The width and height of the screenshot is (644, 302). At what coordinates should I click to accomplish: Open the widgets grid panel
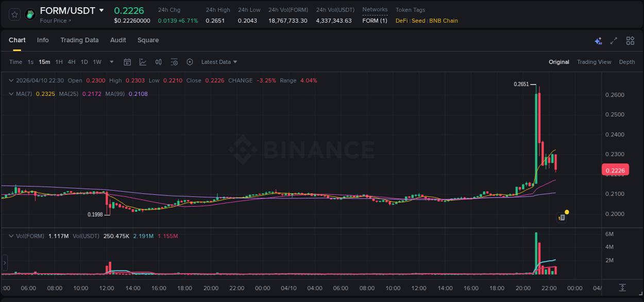630,40
